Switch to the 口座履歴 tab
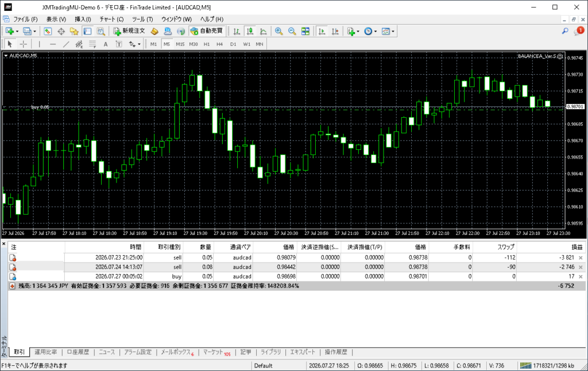Viewport: 588px width, 371px height. click(x=78, y=352)
